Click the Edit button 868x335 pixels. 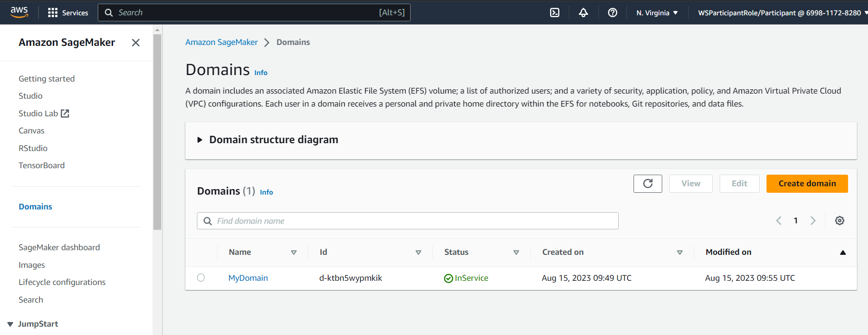739,183
